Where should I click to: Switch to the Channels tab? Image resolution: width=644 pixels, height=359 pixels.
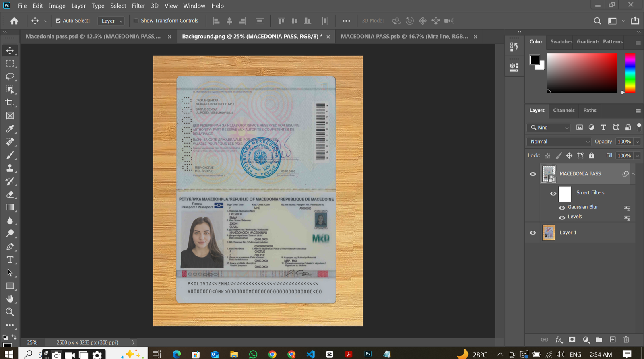[563, 110]
